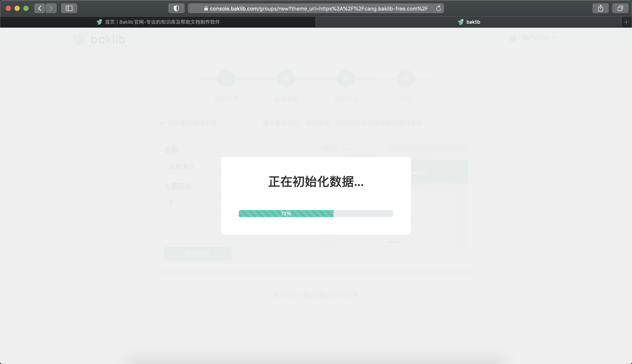
Task: Show tab overview icon
Action: 620,8
